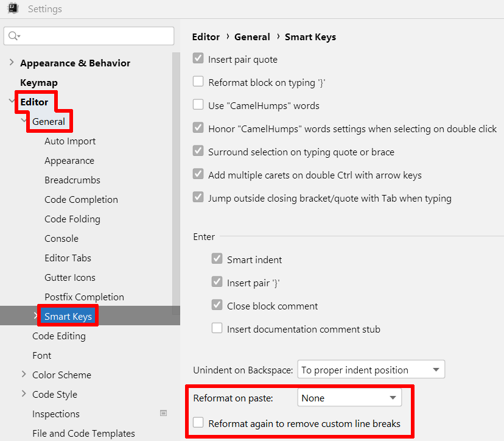504x441 pixels.
Task: Enable Insert documentation comment stub
Action: [217, 328]
